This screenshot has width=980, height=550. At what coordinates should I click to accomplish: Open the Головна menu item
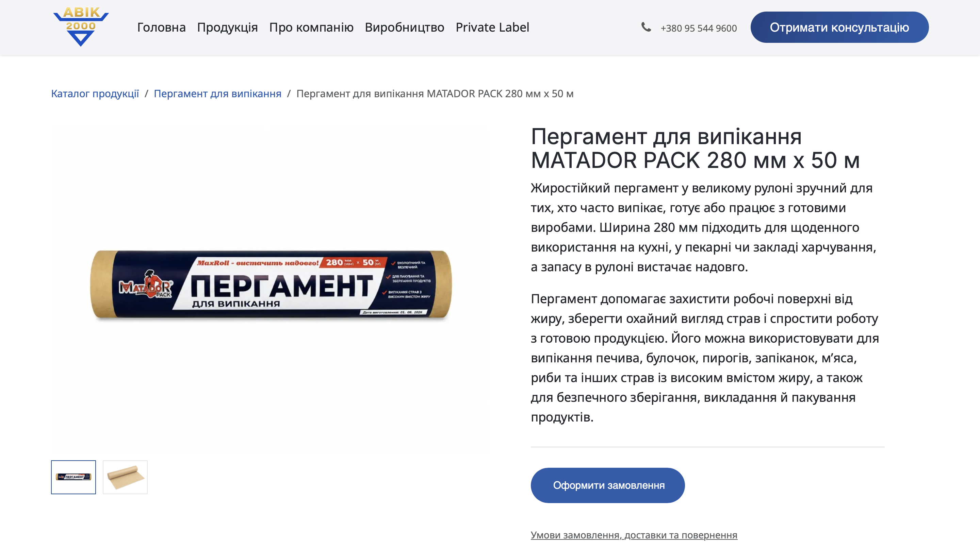coord(161,28)
